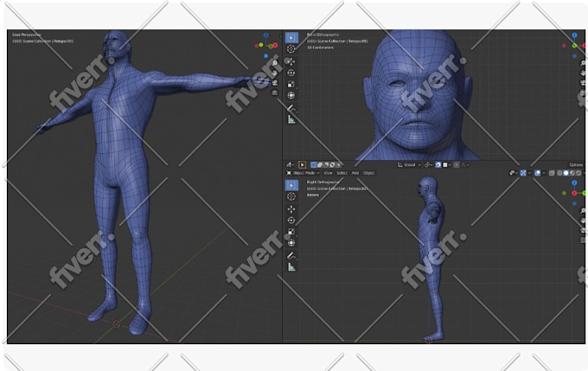Viewport: 588px width, 371px height.
Task: Open the object types visibility dropdown
Action: pos(513,173)
